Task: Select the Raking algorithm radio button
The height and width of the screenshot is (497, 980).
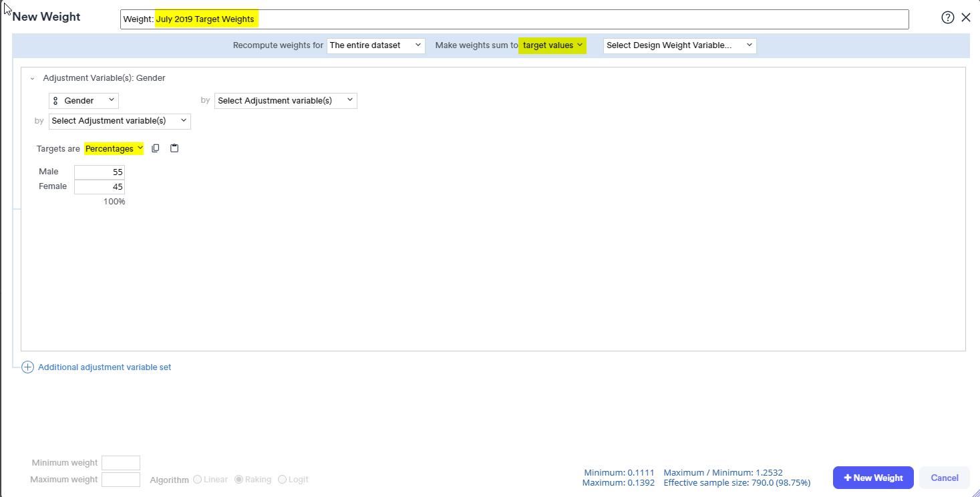Action: pyautogui.click(x=238, y=480)
